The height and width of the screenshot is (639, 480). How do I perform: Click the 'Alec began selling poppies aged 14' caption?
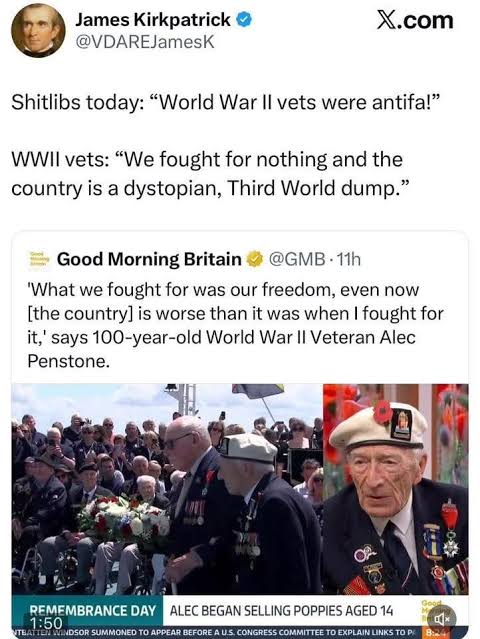tap(281, 610)
